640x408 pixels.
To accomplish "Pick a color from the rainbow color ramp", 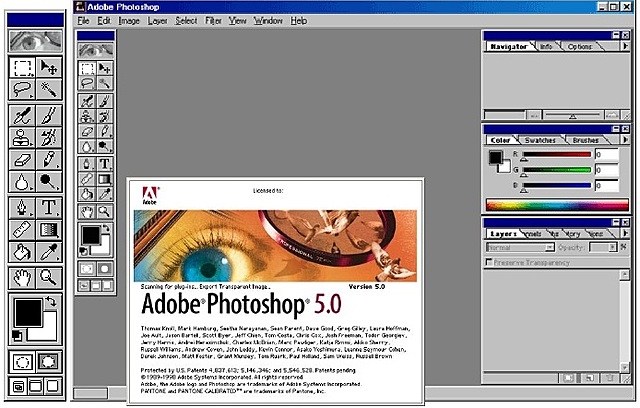I will (557, 204).
